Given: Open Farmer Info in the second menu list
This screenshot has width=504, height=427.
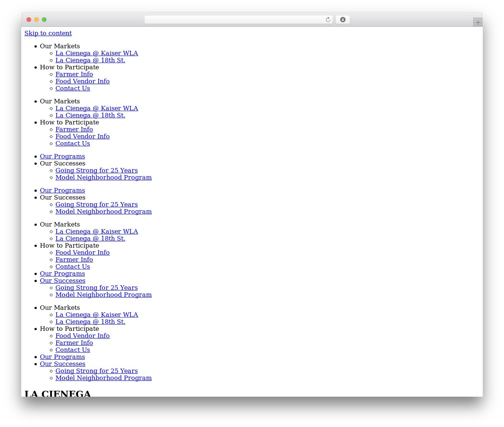Looking at the screenshot, I should tap(74, 130).
